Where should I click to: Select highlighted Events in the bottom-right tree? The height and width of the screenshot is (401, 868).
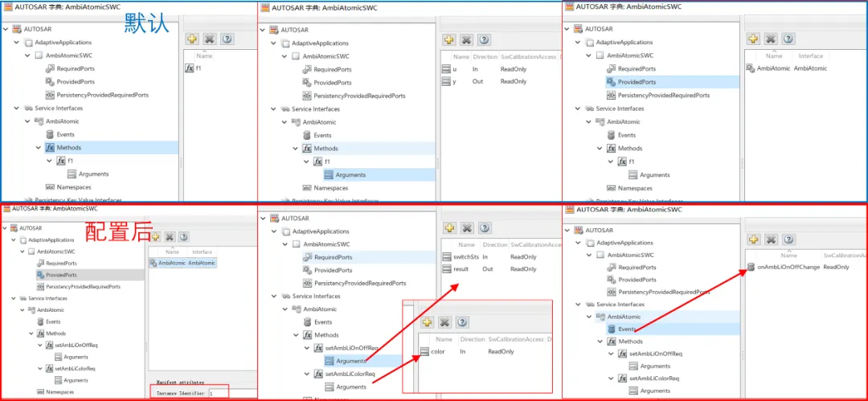[627, 329]
